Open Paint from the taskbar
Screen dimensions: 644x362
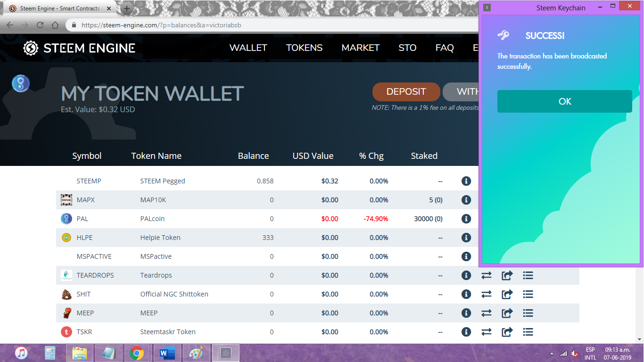[x=196, y=353]
